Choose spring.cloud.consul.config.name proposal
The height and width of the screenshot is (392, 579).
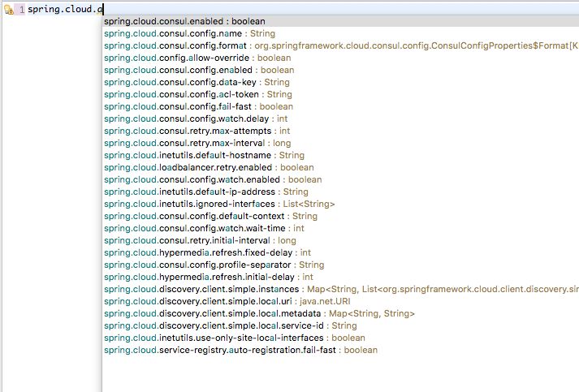[x=340, y=33]
